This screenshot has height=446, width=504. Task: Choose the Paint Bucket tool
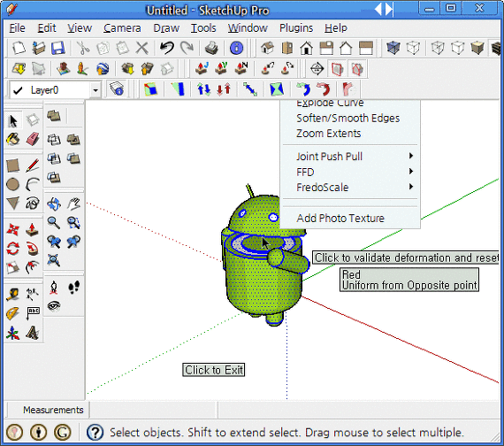point(13,140)
